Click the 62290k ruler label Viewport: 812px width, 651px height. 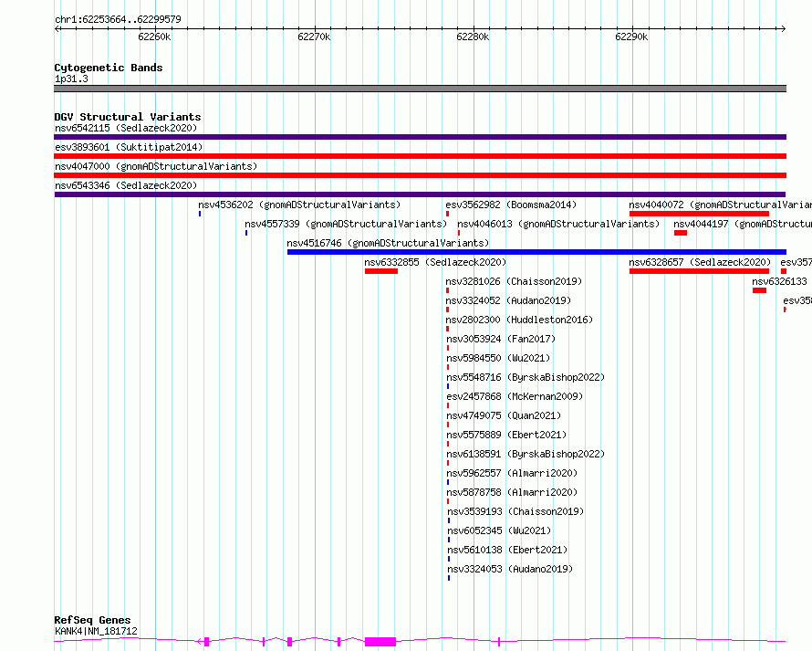[631, 37]
